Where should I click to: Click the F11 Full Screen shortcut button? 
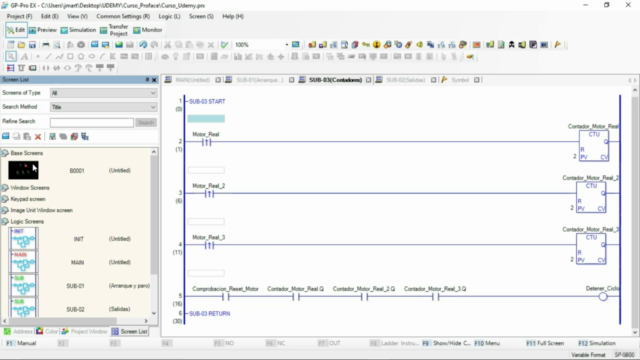(x=545, y=343)
